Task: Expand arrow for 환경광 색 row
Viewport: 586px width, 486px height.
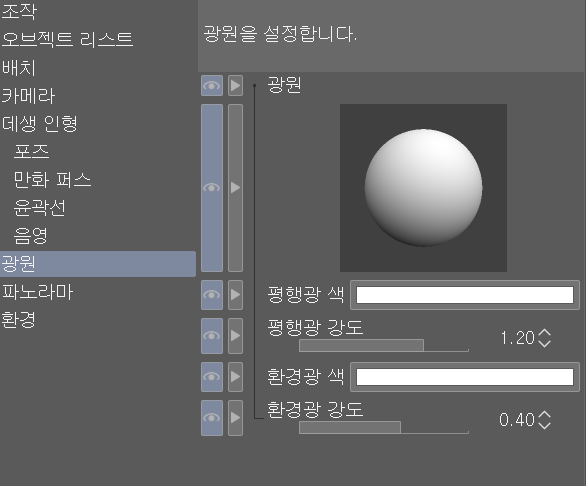Action: [235, 376]
